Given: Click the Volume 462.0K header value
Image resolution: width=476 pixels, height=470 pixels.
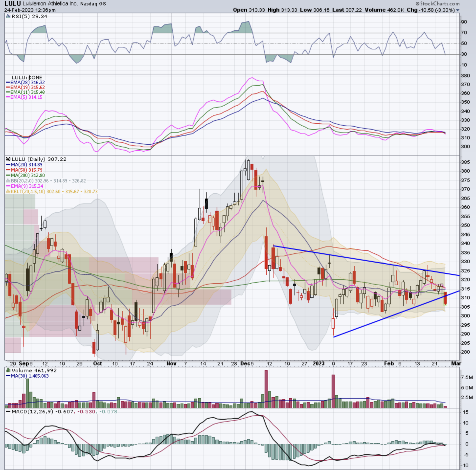Looking at the screenshot, I should 384,10.
